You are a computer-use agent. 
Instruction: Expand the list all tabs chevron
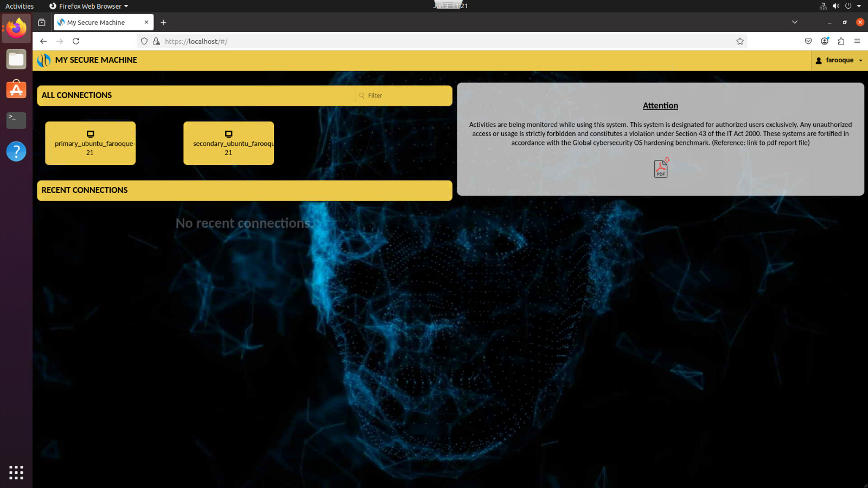point(794,22)
